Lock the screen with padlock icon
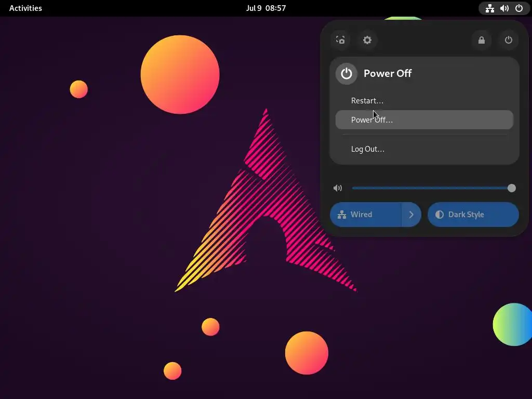 482,40
